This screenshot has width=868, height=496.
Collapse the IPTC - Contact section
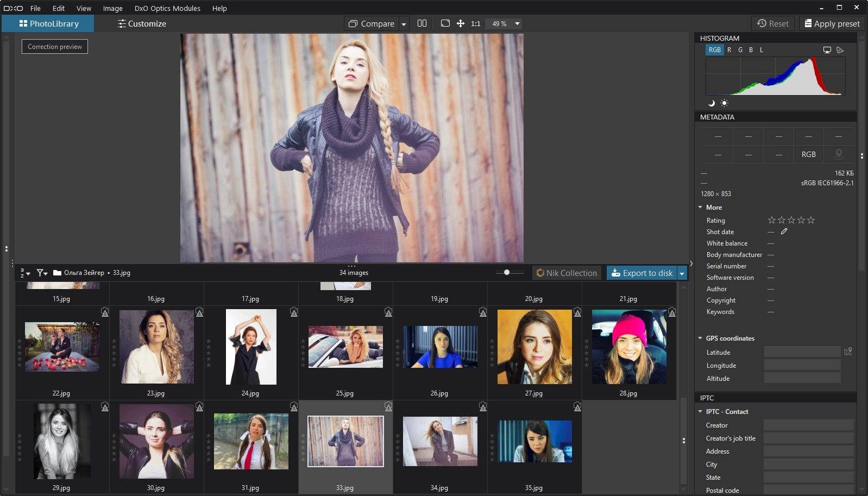(701, 412)
